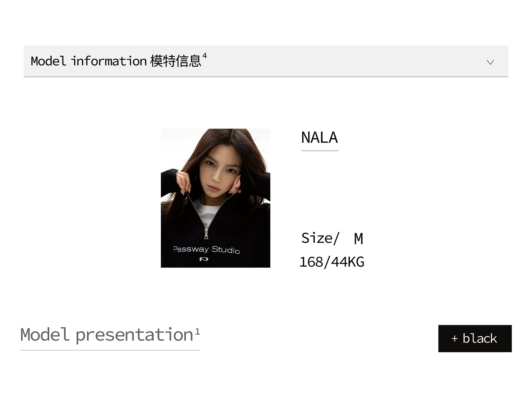Click the 模特信息 Chinese label
This screenshot has width=532, height=401.
(175, 61)
